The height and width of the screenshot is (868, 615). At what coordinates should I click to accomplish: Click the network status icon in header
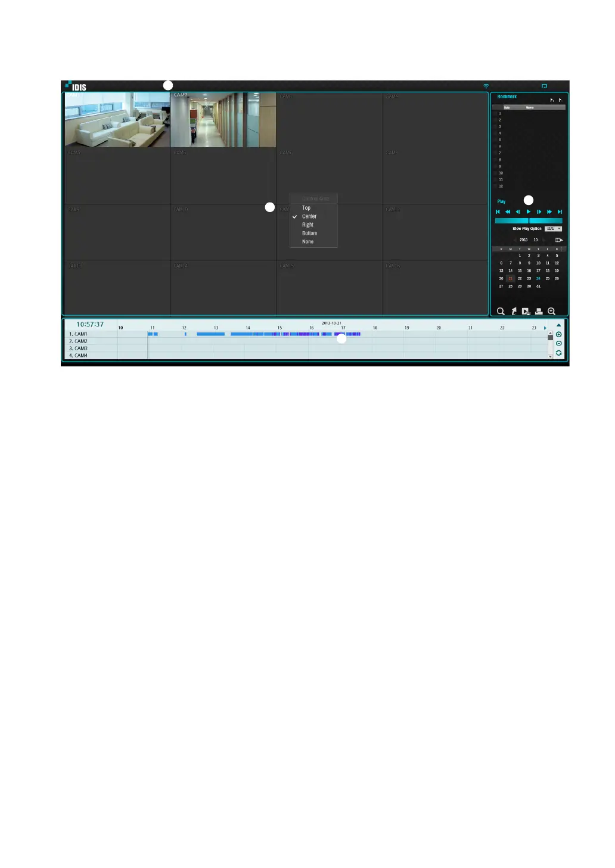[x=486, y=86]
